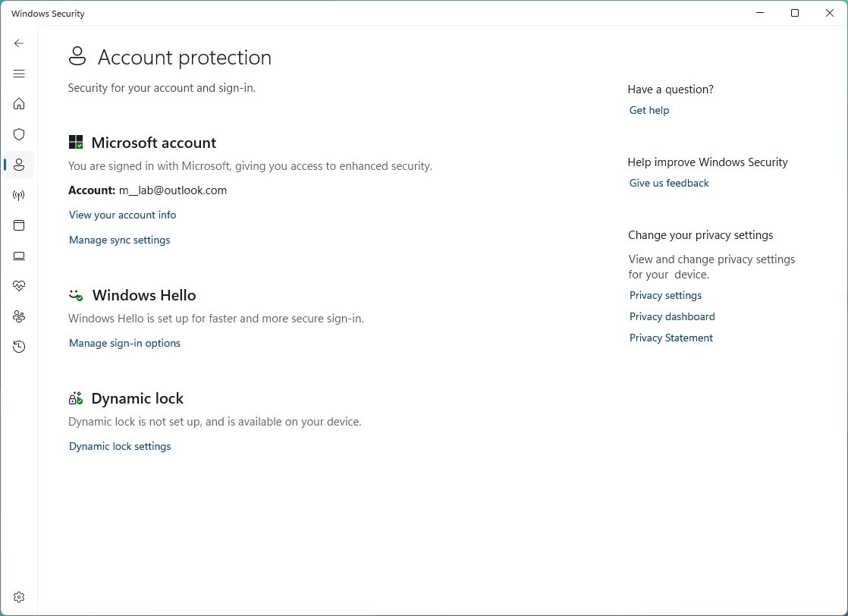Expand the navigation hamburger menu
This screenshot has width=848, height=616.
pos(19,74)
